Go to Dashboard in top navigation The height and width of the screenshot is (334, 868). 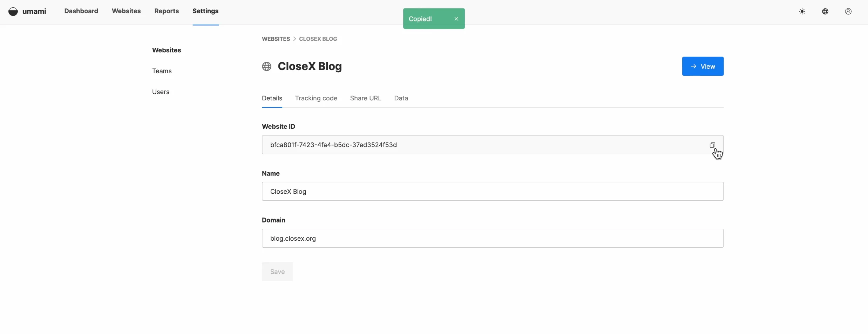click(81, 11)
